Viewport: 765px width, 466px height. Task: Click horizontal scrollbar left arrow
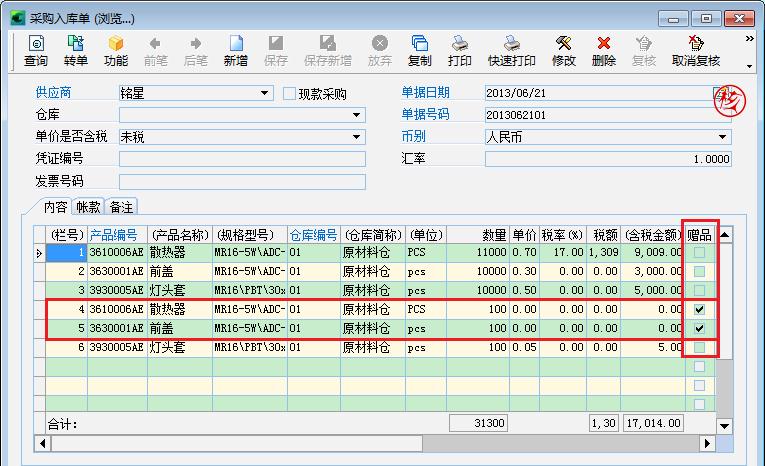[x=43, y=443]
